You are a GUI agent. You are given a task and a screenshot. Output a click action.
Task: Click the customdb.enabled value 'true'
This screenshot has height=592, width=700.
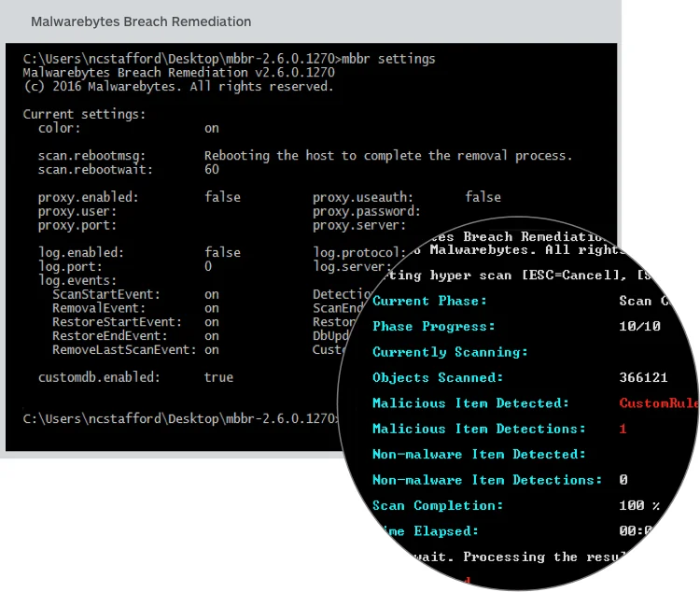[218, 377]
